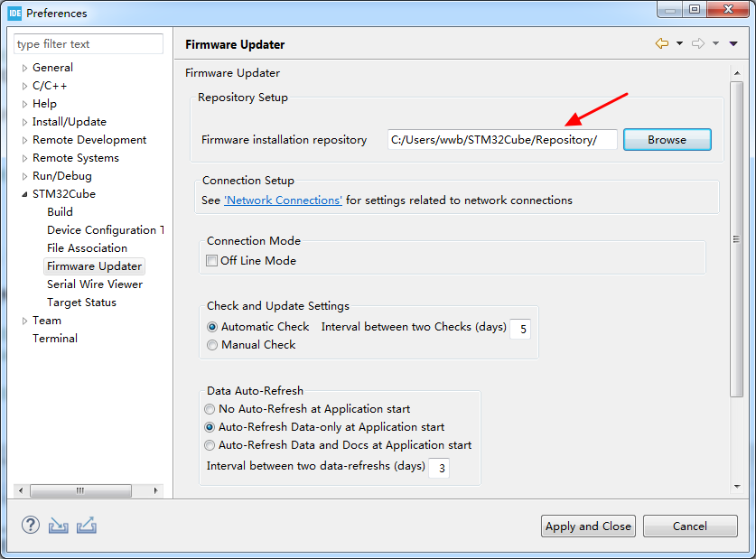Click the back navigation arrow icon
Viewport: 756px width, 559px height.
coord(662,43)
